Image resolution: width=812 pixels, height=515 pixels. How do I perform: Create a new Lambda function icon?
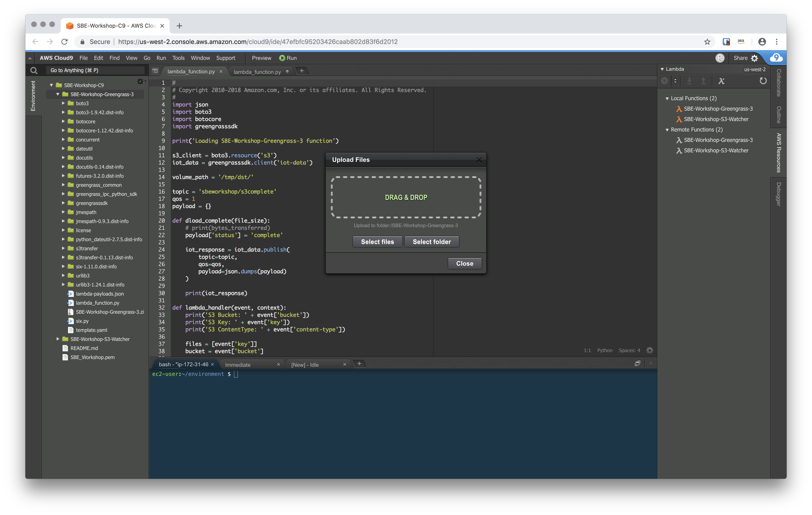(x=721, y=81)
